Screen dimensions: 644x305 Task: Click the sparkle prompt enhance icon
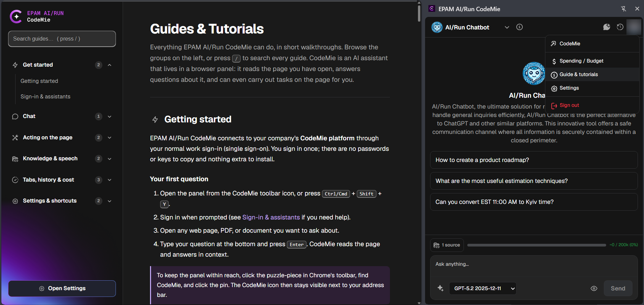[441, 288]
